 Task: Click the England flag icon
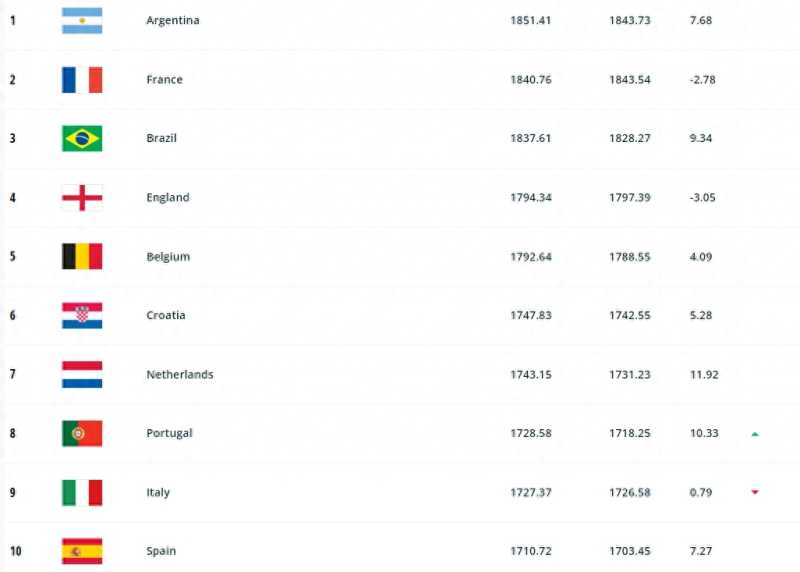pyautogui.click(x=82, y=197)
